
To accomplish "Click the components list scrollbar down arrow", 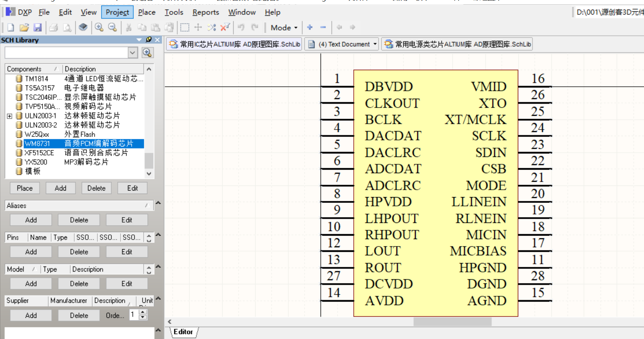I will (x=149, y=174).
